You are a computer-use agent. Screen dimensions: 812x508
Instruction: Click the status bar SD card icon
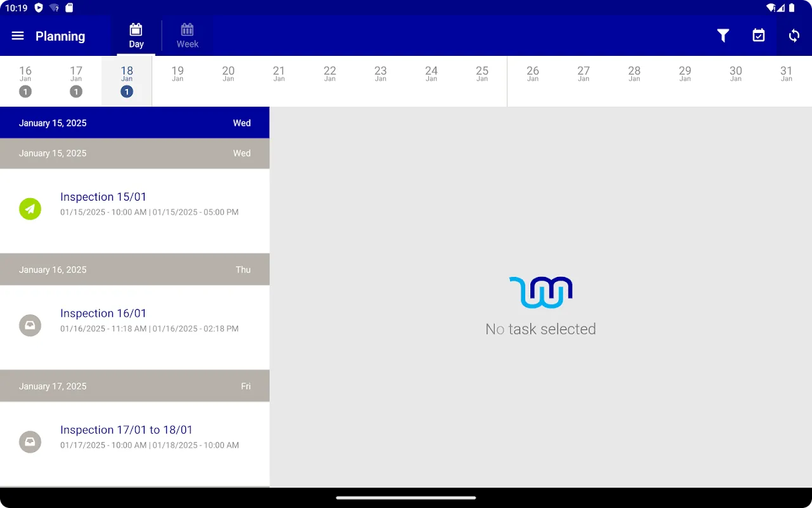[69, 8]
